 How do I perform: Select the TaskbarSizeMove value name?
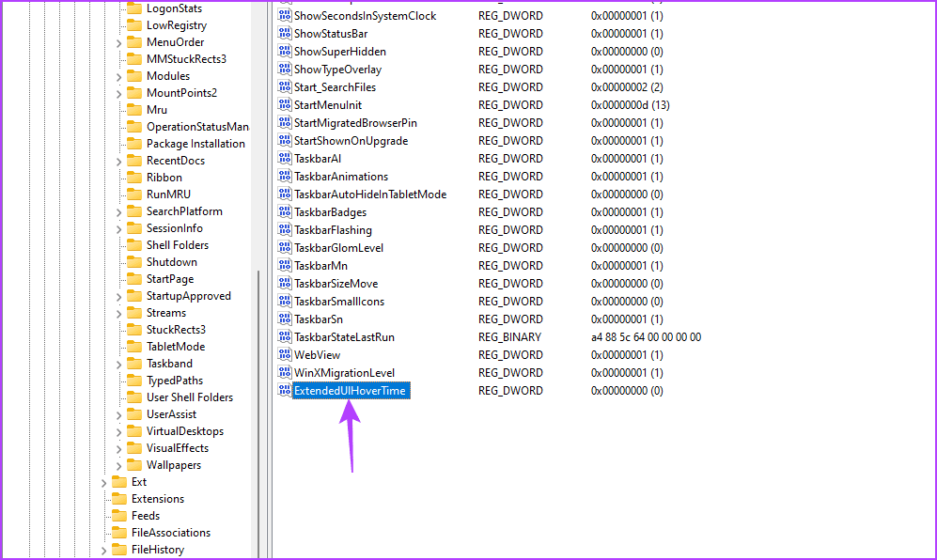click(x=336, y=284)
